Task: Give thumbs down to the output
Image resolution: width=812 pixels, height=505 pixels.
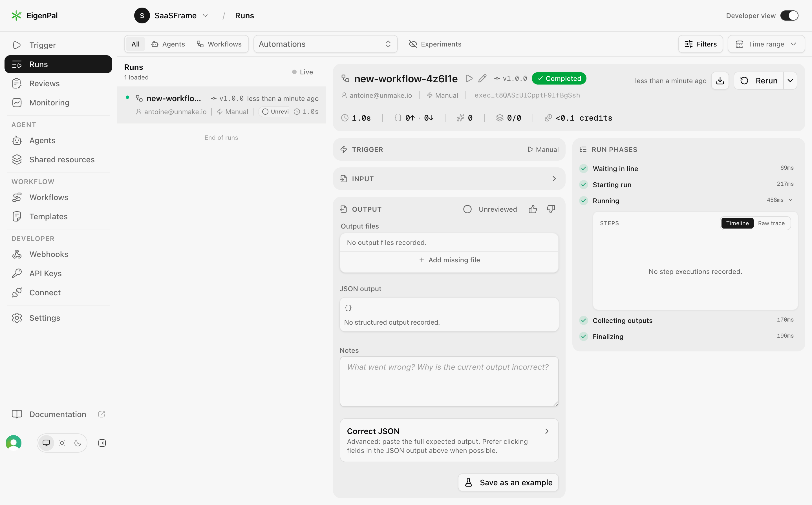Action: click(551, 209)
